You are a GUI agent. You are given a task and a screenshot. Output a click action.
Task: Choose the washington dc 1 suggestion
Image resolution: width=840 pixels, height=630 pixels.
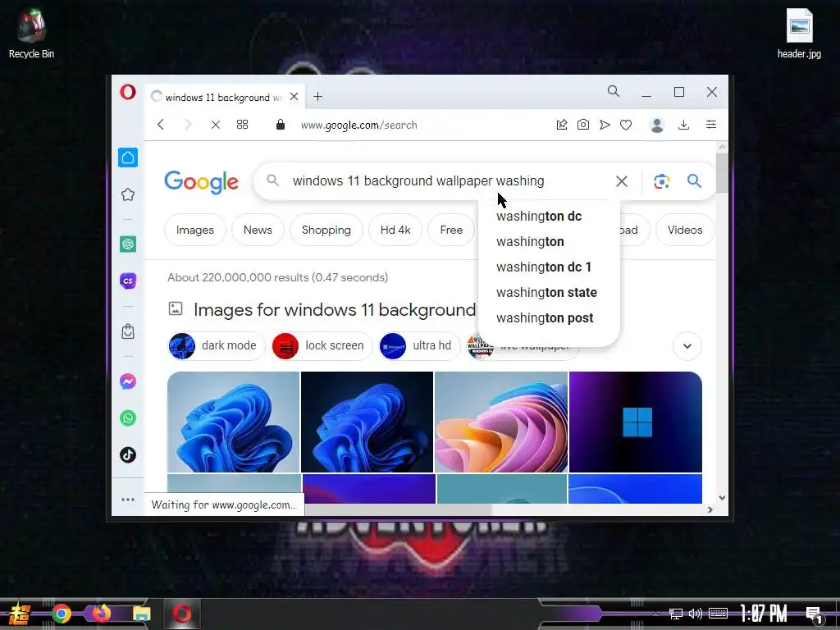pyautogui.click(x=549, y=267)
